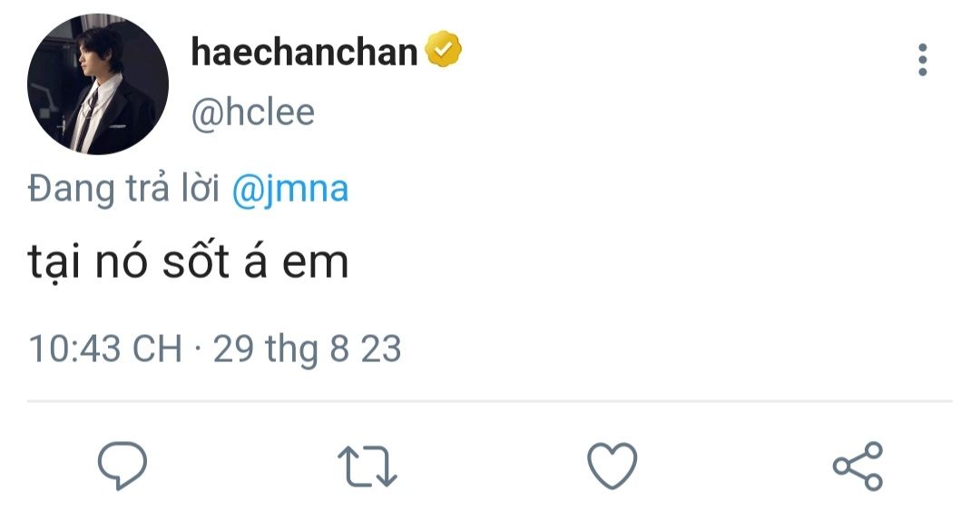
Task: Open the @jmna mentioned account
Action: pyautogui.click(x=290, y=190)
